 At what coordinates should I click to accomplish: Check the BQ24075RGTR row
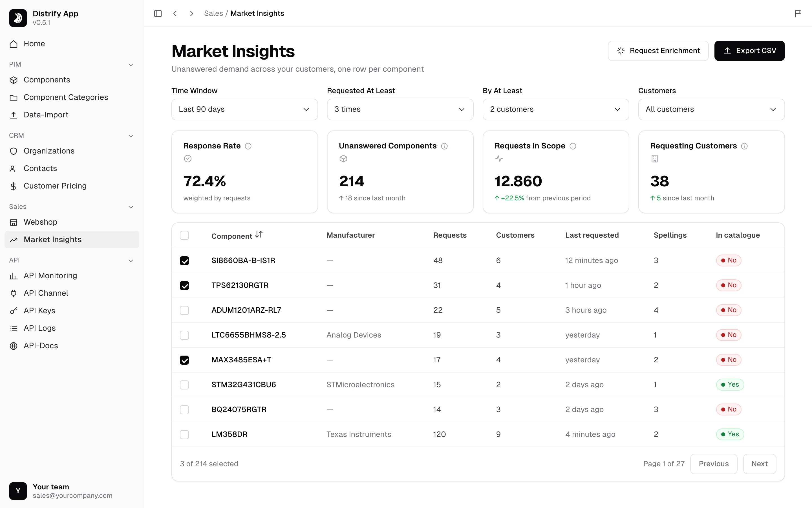[184, 410]
